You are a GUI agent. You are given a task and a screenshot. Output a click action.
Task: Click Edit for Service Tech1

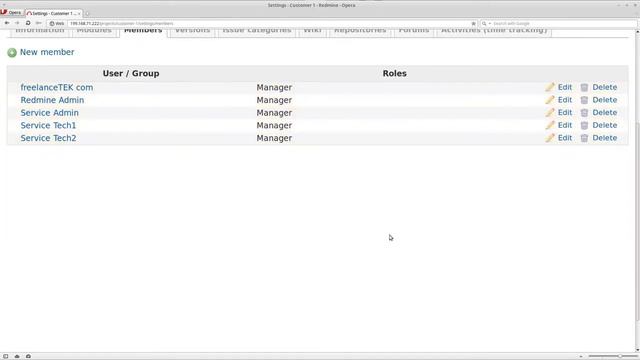click(x=565, y=125)
